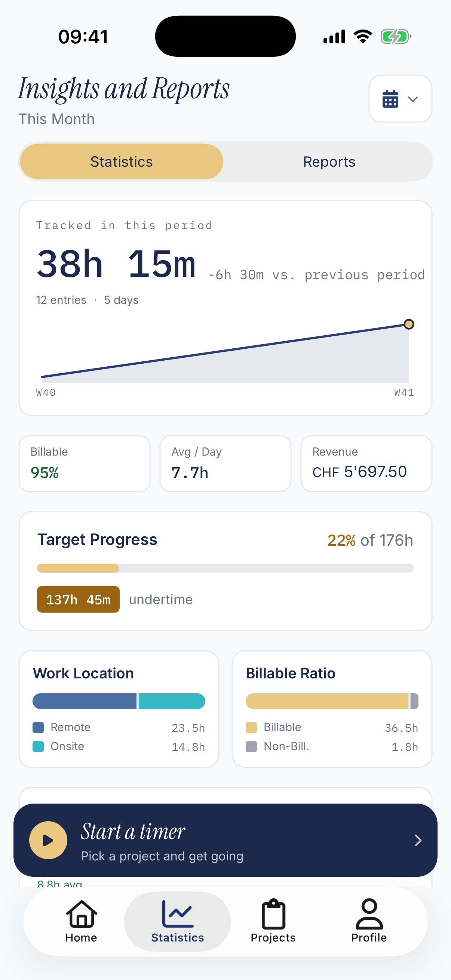The height and width of the screenshot is (980, 451).
Task: Tap the Billable yellow legend swatch
Action: click(x=251, y=727)
